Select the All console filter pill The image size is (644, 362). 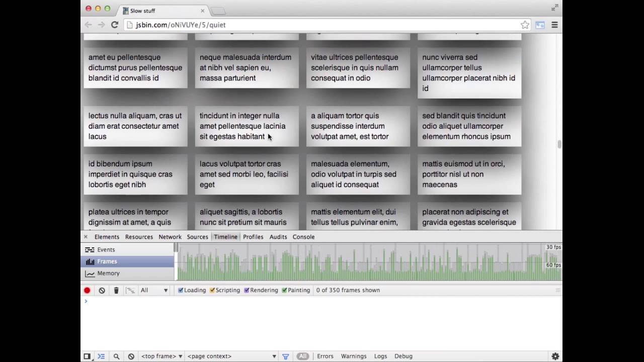pyautogui.click(x=302, y=356)
